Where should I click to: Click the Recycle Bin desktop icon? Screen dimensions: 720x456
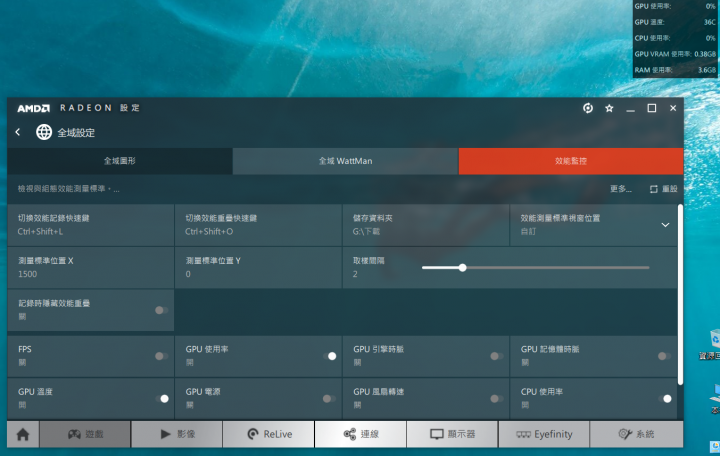pos(712,344)
